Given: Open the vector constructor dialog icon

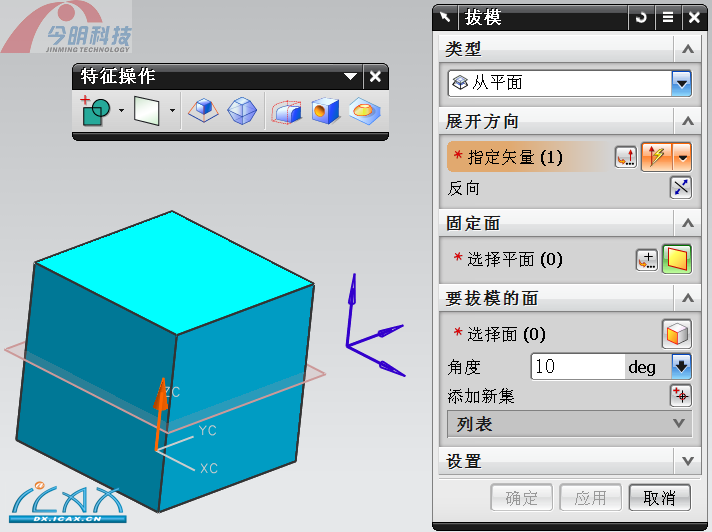Looking at the screenshot, I should point(626,157).
